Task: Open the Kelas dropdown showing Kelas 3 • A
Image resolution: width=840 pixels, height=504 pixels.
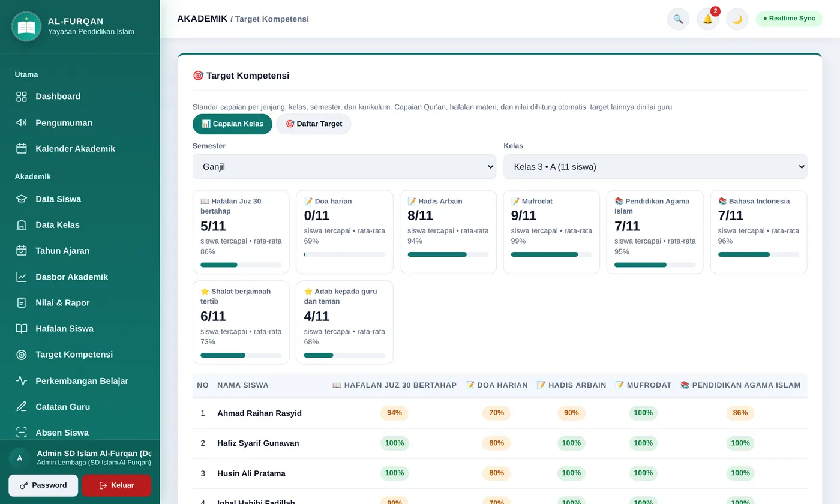Action: click(x=655, y=167)
